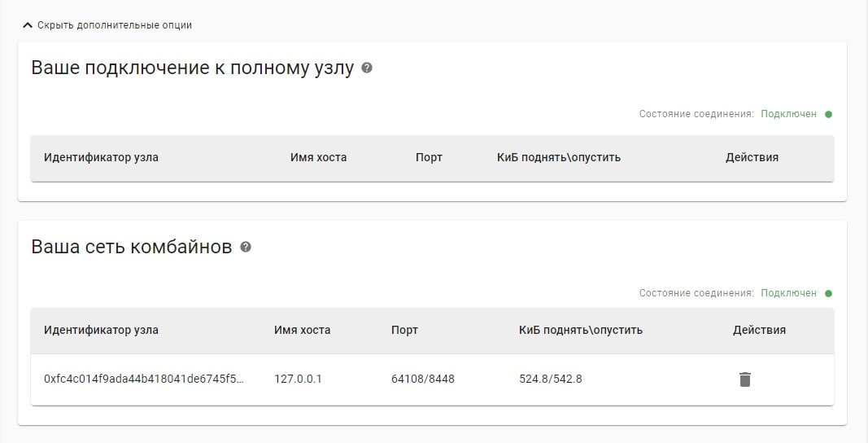Open help for "Ваше подключение к полному узлу"
The height and width of the screenshot is (443, 868).
tap(367, 68)
